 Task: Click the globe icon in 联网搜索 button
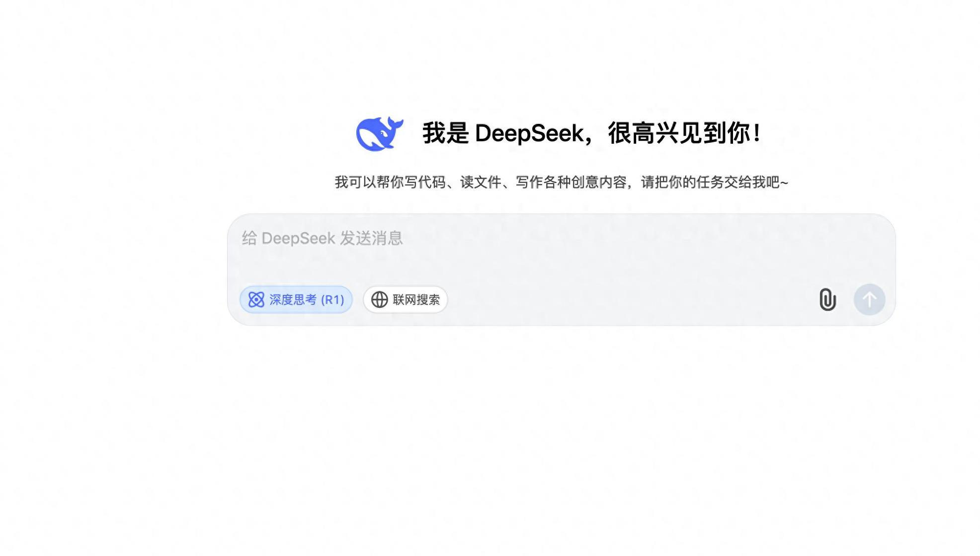tap(380, 299)
